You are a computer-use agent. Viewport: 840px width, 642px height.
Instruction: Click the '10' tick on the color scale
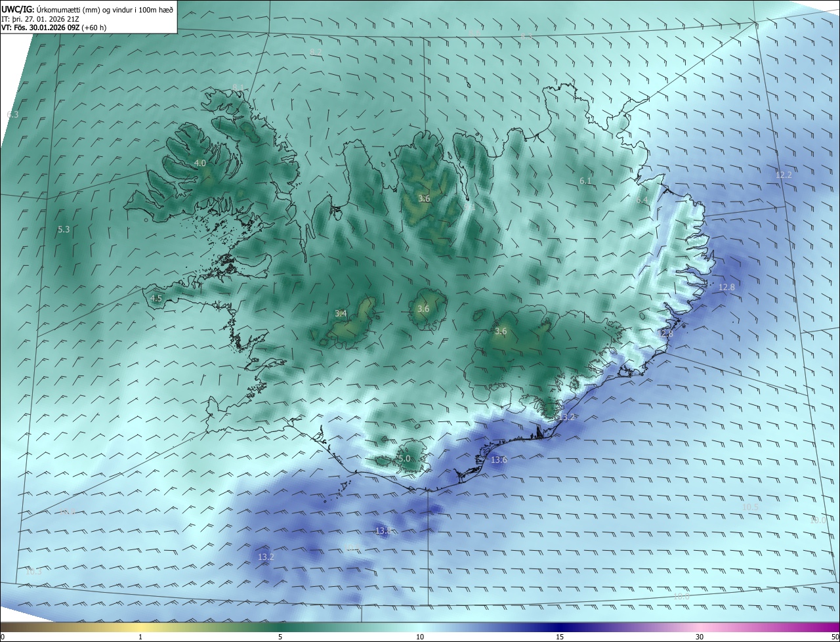click(x=420, y=637)
